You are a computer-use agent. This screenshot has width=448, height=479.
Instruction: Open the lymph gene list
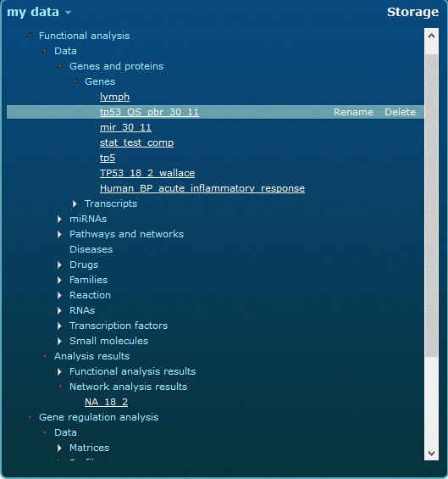tap(114, 97)
